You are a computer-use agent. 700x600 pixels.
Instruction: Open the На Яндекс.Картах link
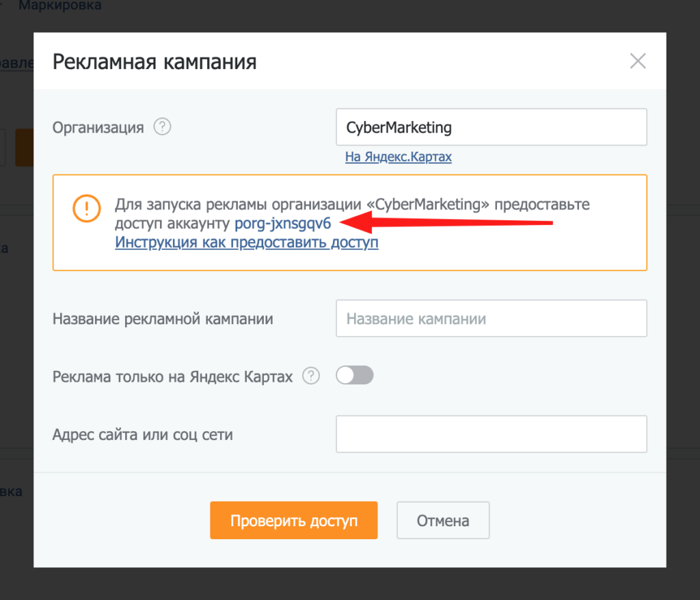point(399,157)
